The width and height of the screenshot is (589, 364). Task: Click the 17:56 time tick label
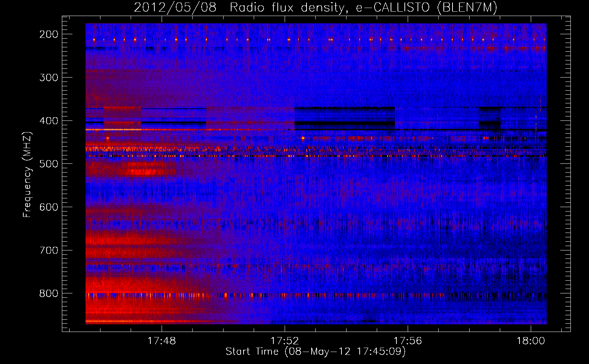coord(408,341)
